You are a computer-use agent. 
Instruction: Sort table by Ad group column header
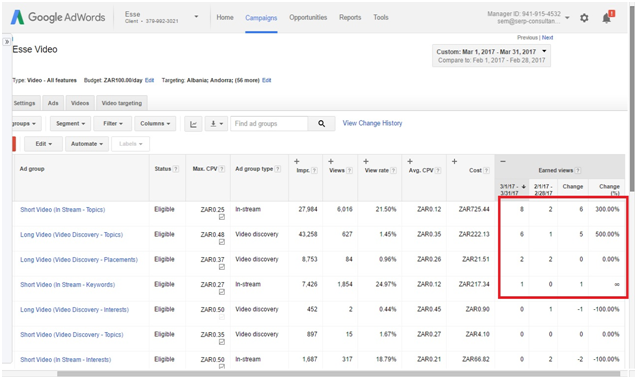32,169
